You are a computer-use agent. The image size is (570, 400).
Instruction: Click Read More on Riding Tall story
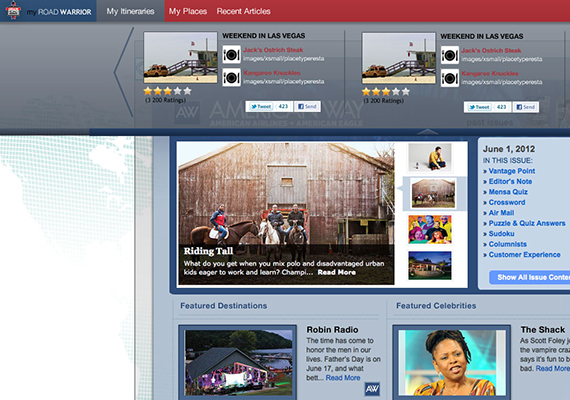(x=337, y=272)
